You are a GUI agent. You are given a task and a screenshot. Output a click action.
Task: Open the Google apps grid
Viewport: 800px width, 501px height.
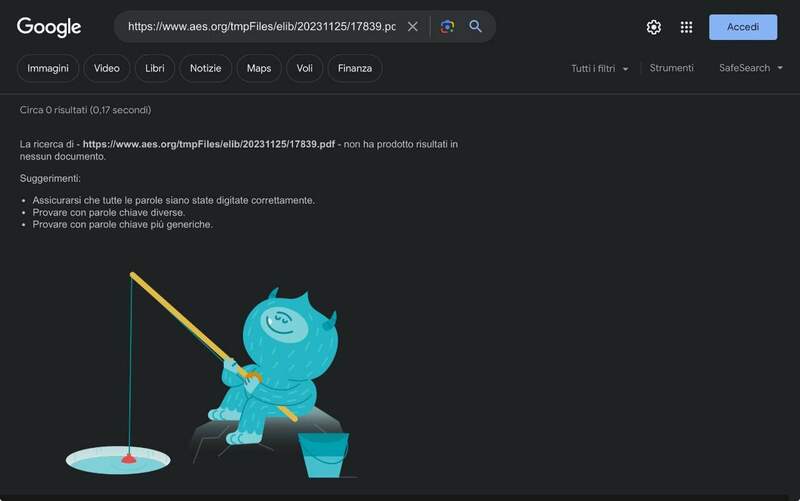(x=686, y=27)
